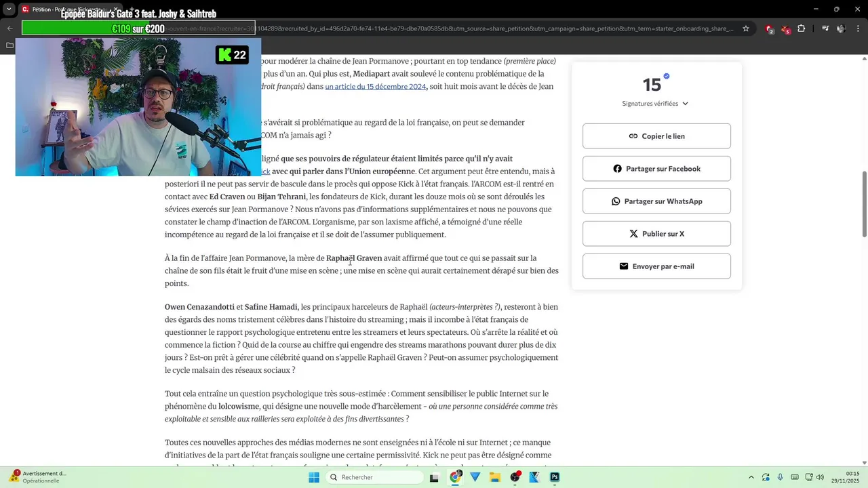The height and width of the screenshot is (488, 868).
Task: Bookmark this page with the star icon
Action: tap(746, 28)
